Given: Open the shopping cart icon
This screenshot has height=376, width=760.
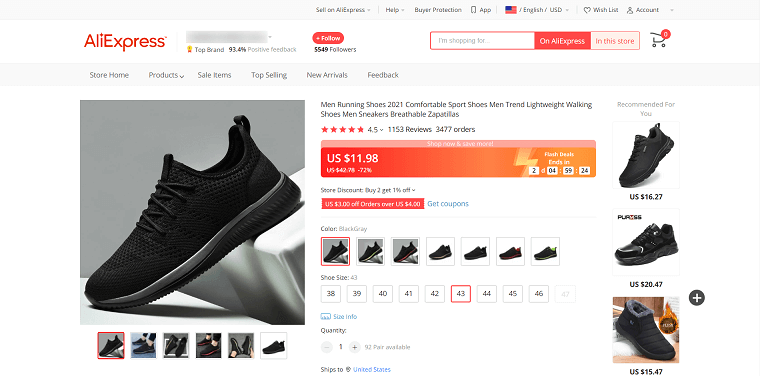Looking at the screenshot, I should click(659, 39).
